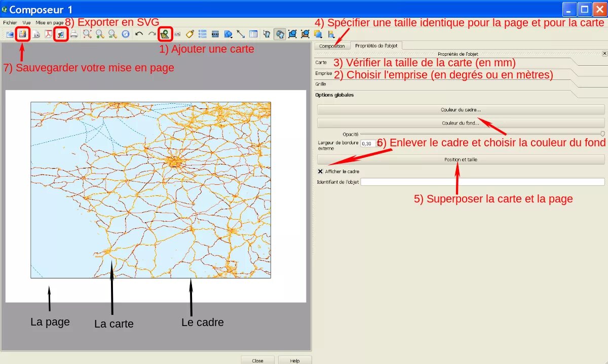This screenshot has height=364, width=608.
Task: Click the align selected items icon
Action: coord(331,34)
